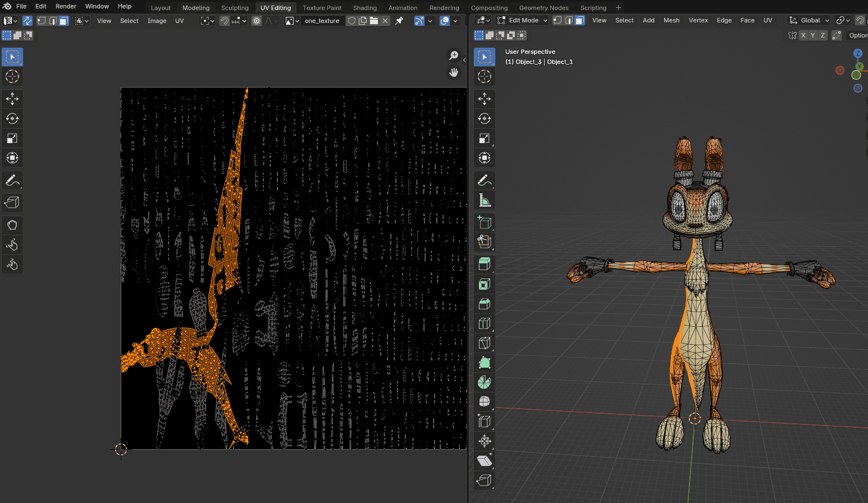Viewport: 868px width, 503px height.
Task: Toggle snapping in the UV editor
Action: pyautogui.click(x=224, y=21)
